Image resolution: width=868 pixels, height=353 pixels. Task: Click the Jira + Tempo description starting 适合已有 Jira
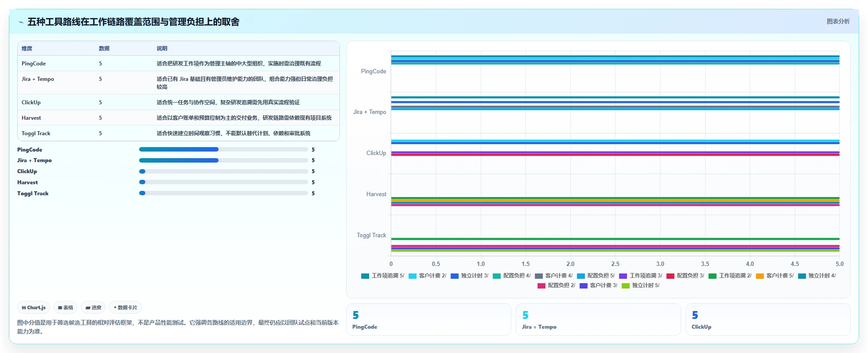[245, 83]
